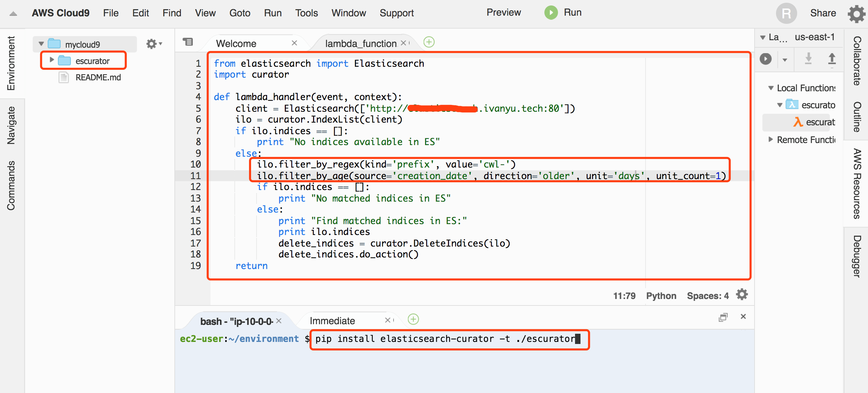Open new terminal tab with plus icon
The width and height of the screenshot is (868, 393).
point(413,319)
